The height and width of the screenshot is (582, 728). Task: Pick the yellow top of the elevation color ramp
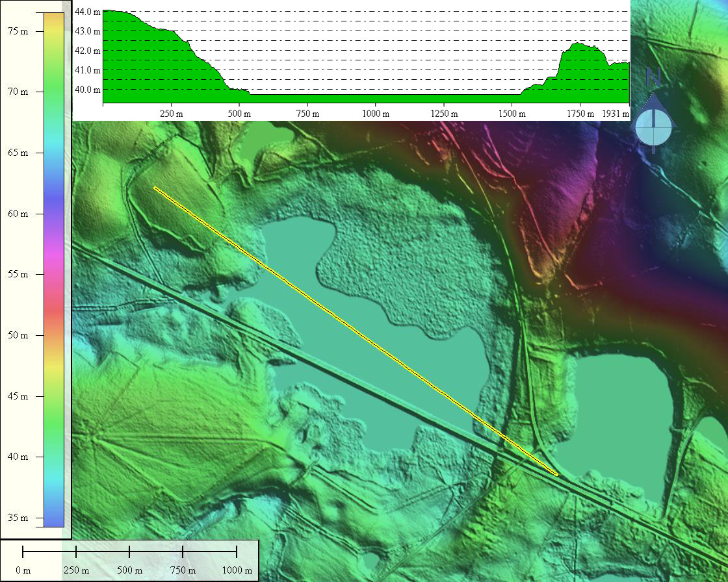(54, 19)
